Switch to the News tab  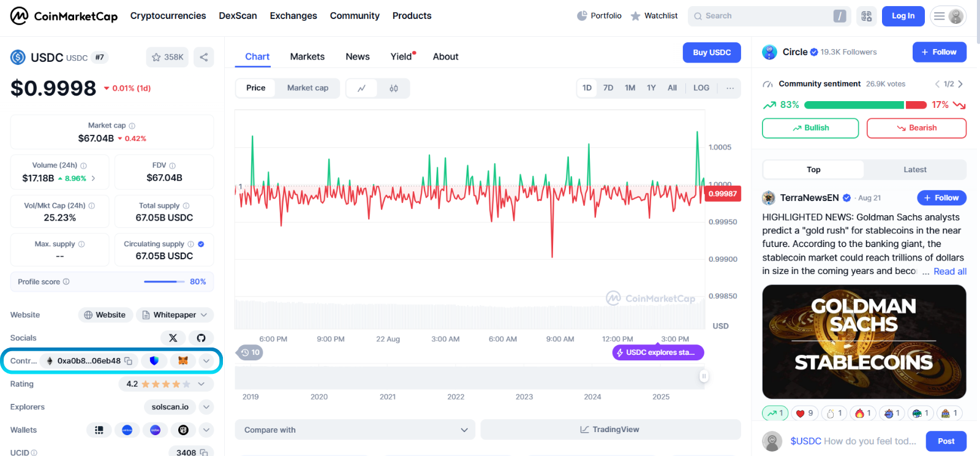(358, 56)
